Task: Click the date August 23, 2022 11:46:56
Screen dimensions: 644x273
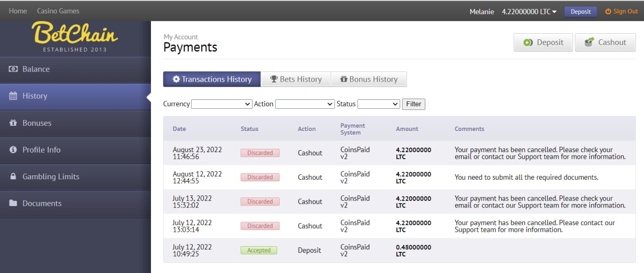Action: [x=197, y=153]
